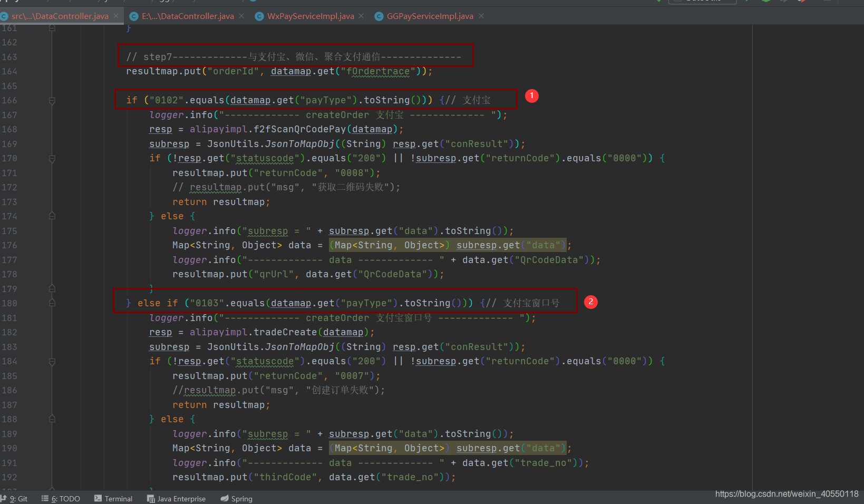Click the "QrCodeData" string on line 177
This screenshot has height=504, width=864.
(549, 260)
